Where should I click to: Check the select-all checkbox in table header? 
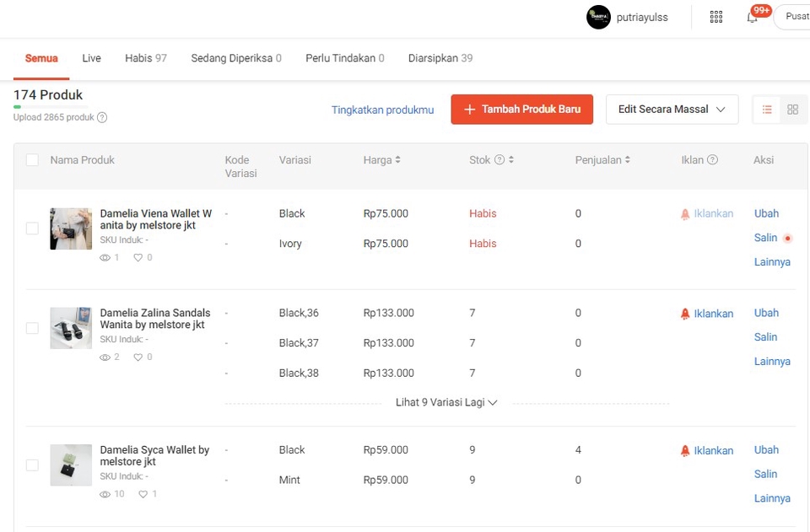pyautogui.click(x=32, y=159)
